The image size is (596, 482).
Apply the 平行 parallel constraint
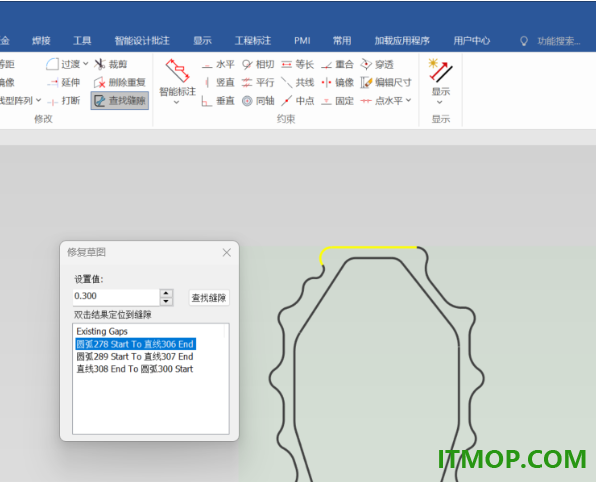(x=258, y=82)
